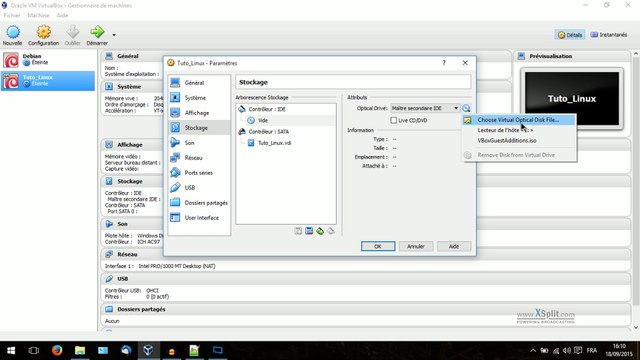640x360 pixels.
Task: Click the Stockage section header in details
Action: pos(130,181)
